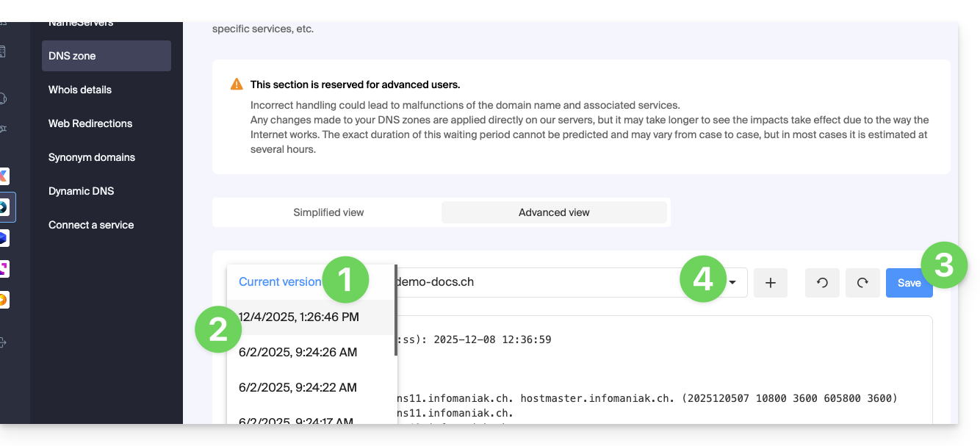Click the redo arrow icon
This screenshot has height=446, width=980.
click(862, 283)
